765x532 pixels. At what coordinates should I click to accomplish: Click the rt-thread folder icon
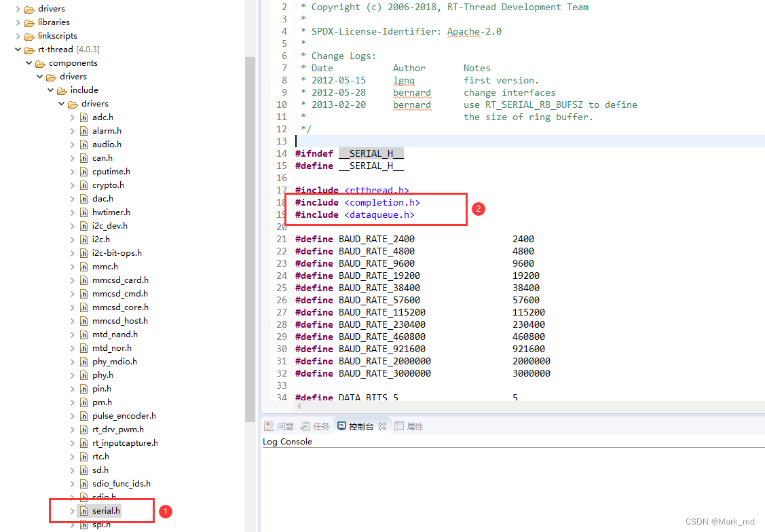tap(29, 50)
